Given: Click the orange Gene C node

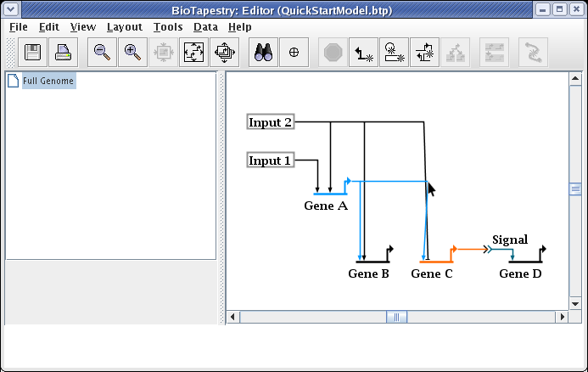Looking at the screenshot, I should point(436,261).
